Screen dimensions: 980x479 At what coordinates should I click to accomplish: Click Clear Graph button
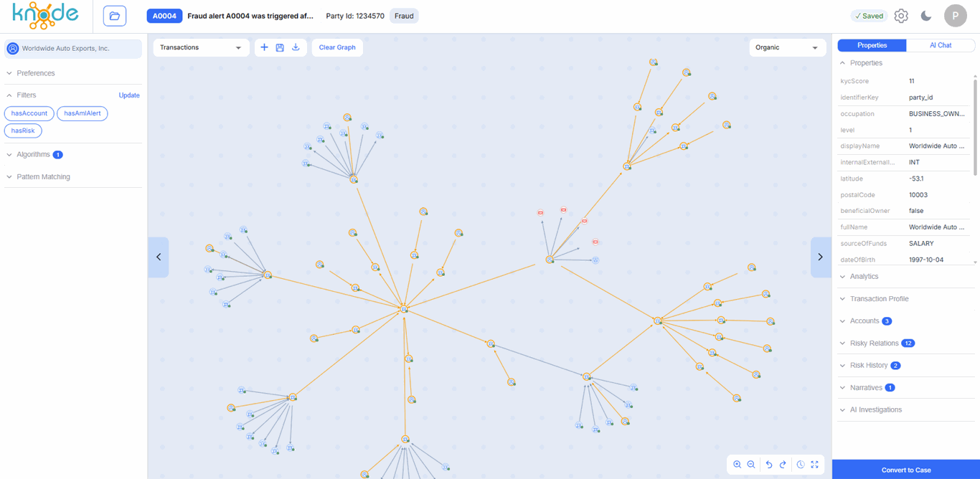(337, 47)
